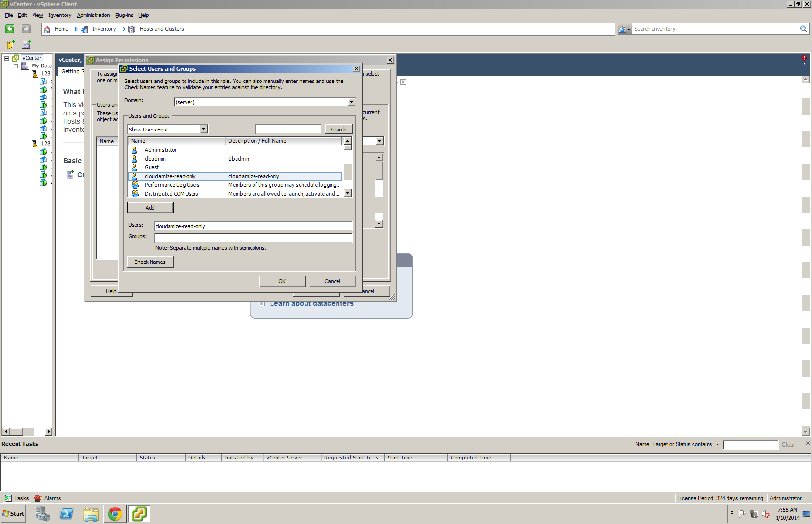Click inside the Groups input field
The image size is (812, 524).
(x=253, y=237)
